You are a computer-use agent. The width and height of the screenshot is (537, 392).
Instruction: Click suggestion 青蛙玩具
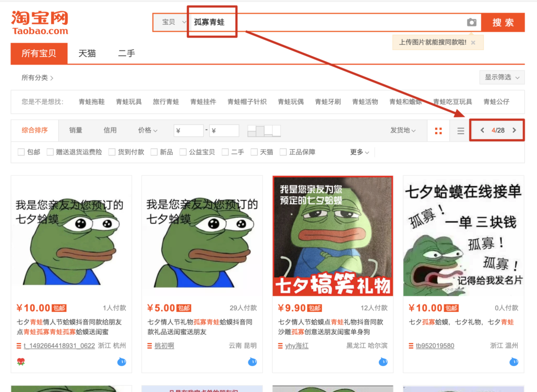(129, 101)
